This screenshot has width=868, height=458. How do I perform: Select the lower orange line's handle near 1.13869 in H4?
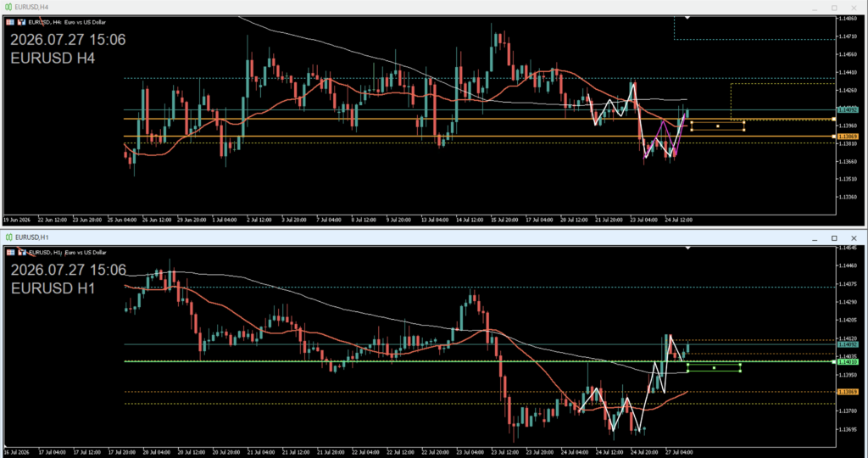click(834, 137)
